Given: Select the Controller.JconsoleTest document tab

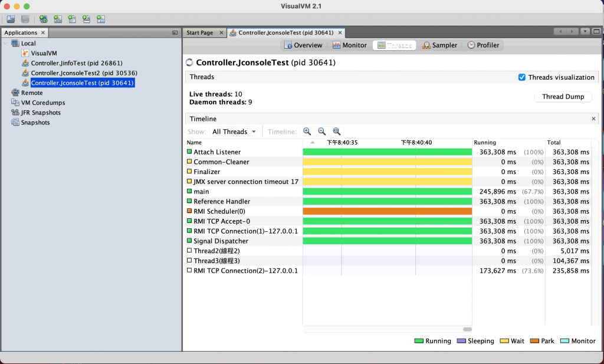Looking at the screenshot, I should [x=286, y=32].
